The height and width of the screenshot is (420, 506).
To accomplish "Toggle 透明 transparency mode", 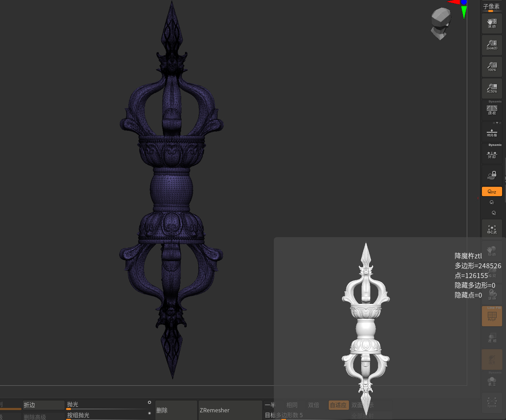I will [x=492, y=338].
